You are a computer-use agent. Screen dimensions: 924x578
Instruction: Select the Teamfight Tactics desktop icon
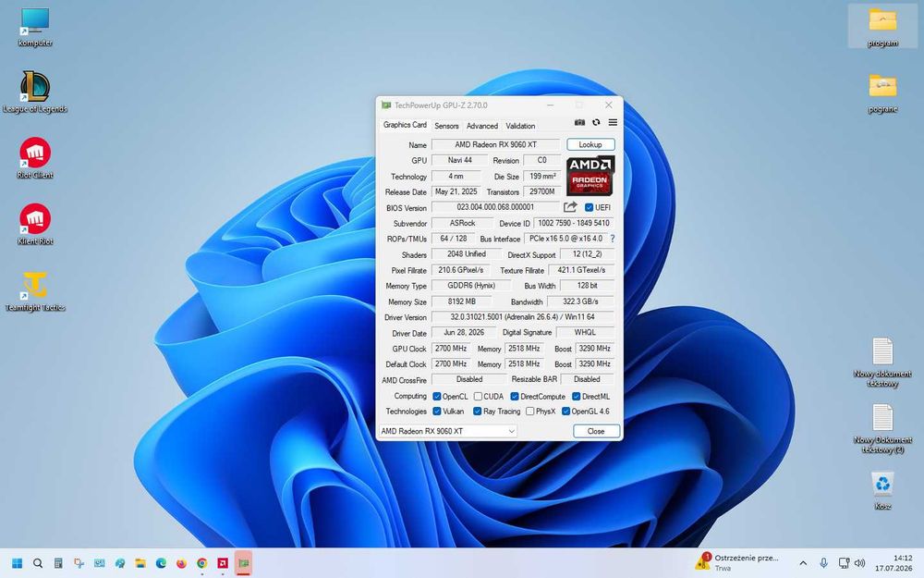35,290
